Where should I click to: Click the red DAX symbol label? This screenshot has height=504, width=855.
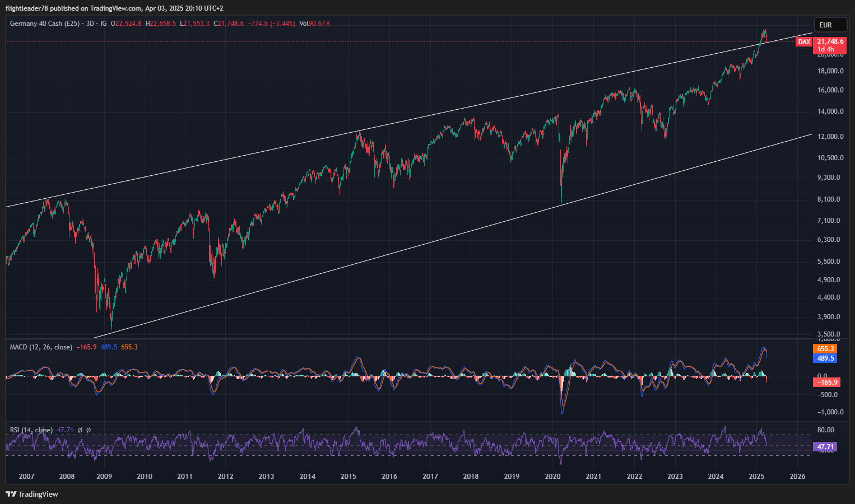pyautogui.click(x=804, y=42)
